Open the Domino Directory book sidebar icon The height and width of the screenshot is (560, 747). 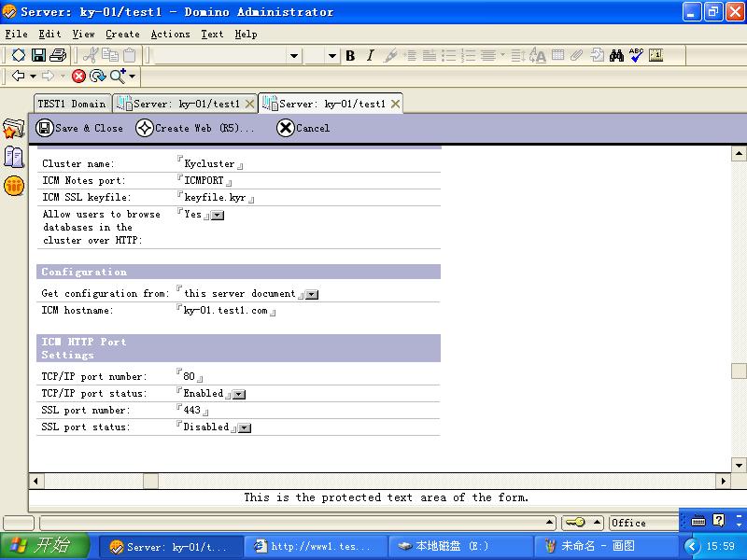[x=13, y=157]
